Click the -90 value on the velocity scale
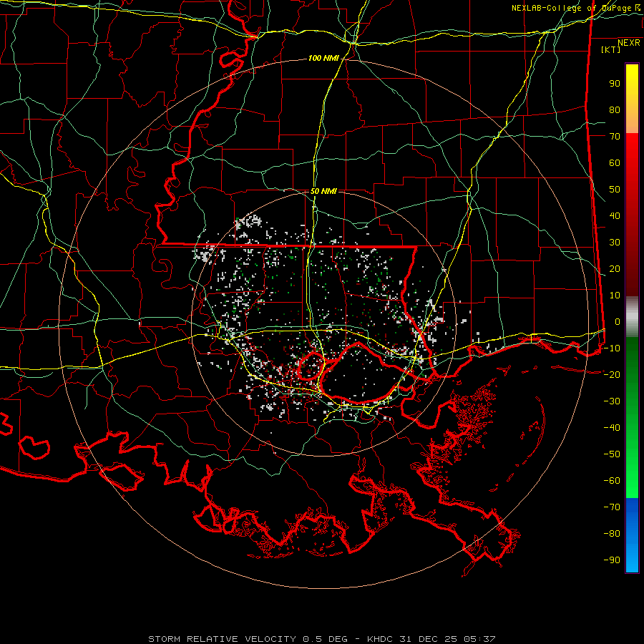The width and height of the screenshot is (644, 644). tap(612, 560)
